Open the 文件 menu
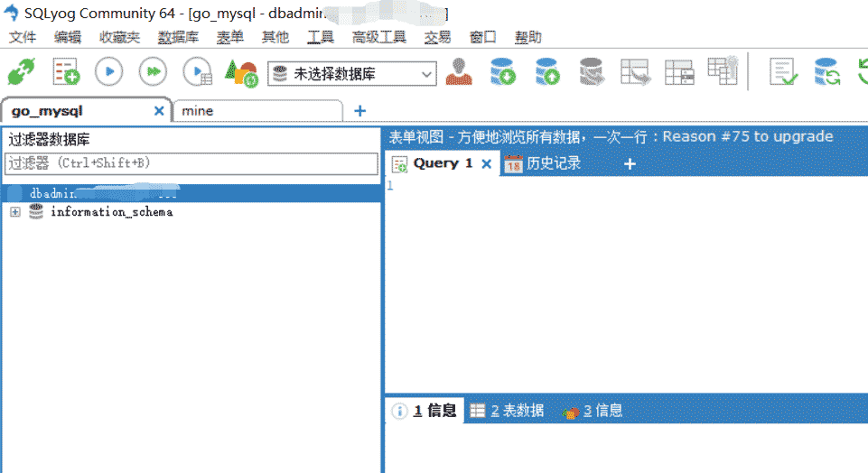Viewport: 868px width, 473px height. [x=23, y=37]
